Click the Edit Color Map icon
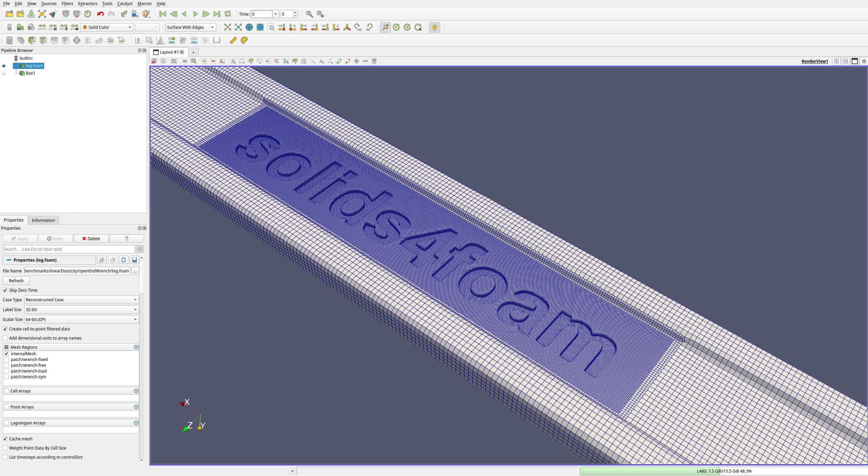 click(20, 27)
